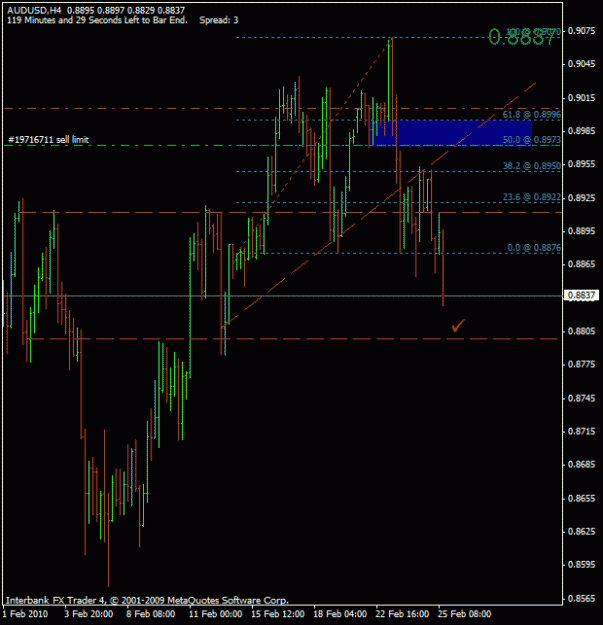Click the AUDUSD,H4 chart title text
The height and width of the screenshot is (625, 603).
[34, 10]
